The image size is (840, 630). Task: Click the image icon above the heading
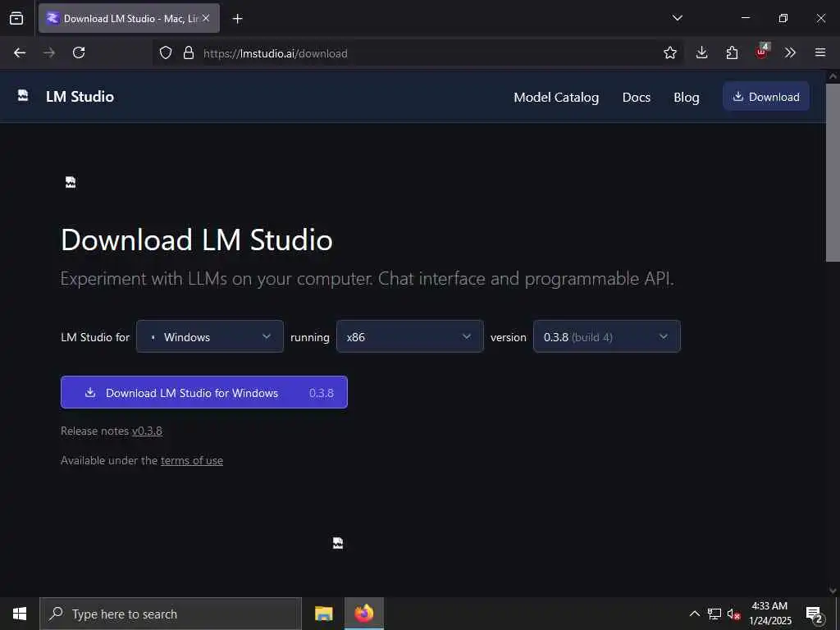coord(71,182)
